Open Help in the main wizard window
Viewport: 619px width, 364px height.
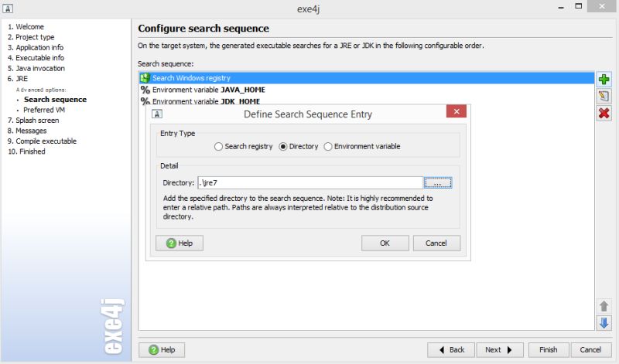[x=162, y=350]
